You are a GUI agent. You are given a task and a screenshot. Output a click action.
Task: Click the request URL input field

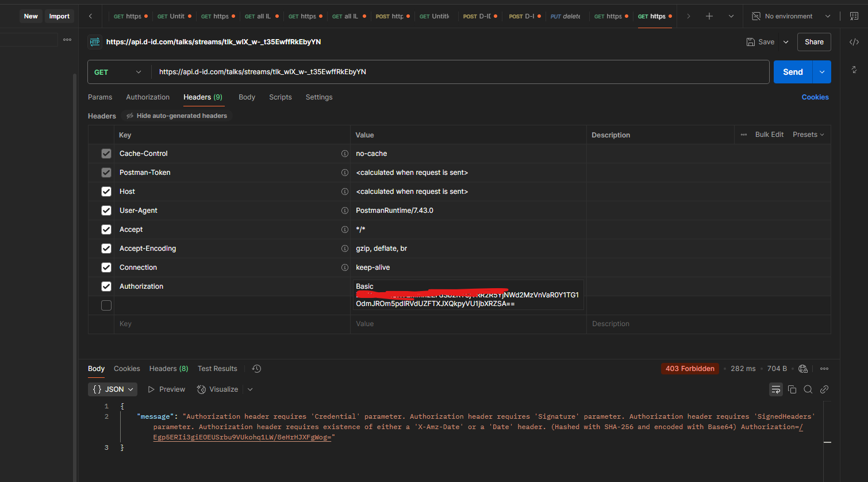tap(460, 72)
